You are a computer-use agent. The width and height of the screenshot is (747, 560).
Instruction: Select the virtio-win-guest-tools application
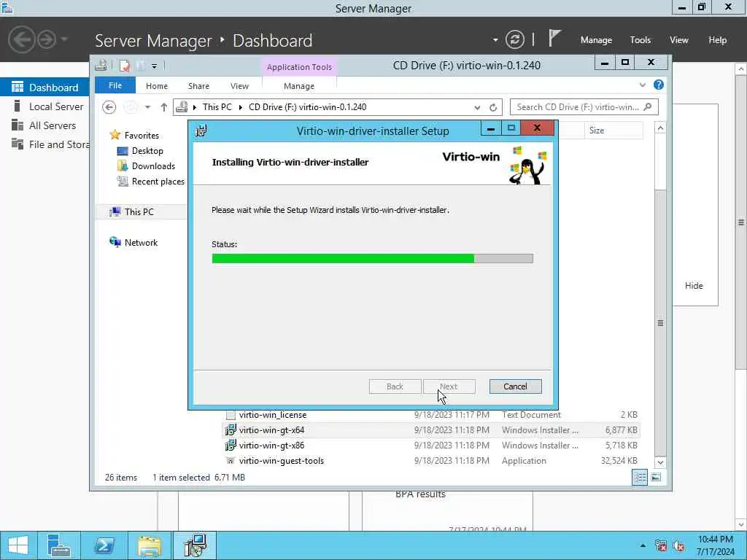coord(281,461)
